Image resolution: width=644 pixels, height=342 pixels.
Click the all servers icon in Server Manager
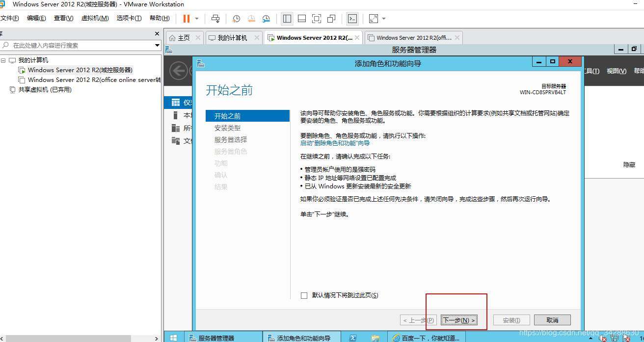(176, 128)
